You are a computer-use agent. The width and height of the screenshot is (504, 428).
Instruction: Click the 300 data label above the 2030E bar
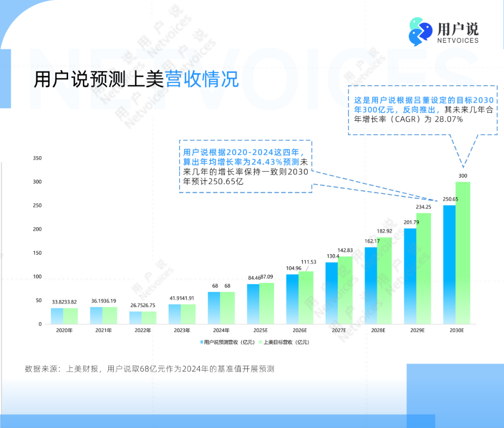pos(463,176)
